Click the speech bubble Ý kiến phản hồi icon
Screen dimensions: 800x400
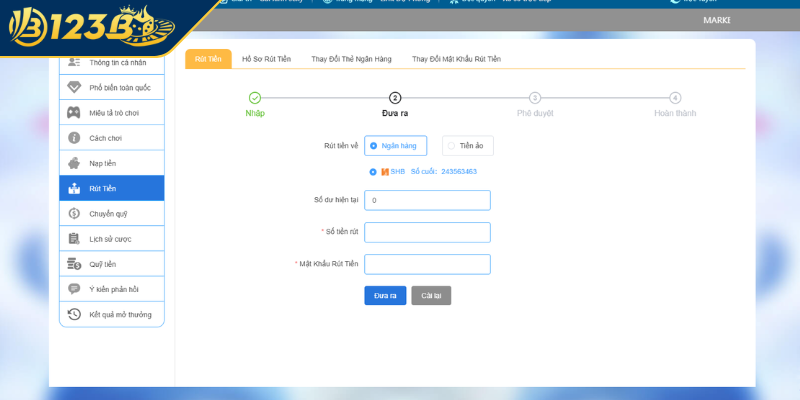[x=74, y=289]
